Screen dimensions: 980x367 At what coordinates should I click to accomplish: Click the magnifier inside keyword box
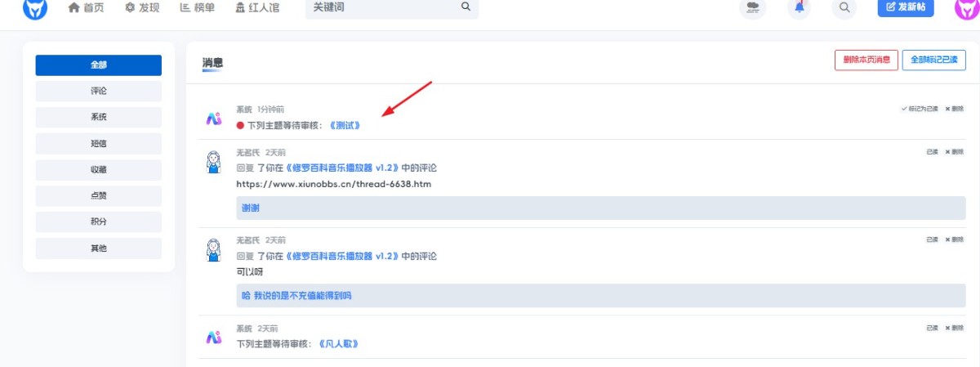coord(465,7)
